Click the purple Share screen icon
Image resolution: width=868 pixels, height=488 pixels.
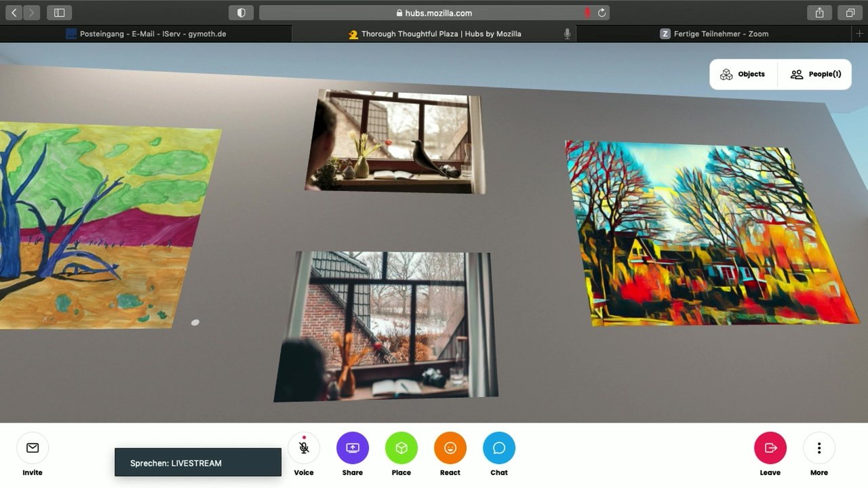point(353,448)
